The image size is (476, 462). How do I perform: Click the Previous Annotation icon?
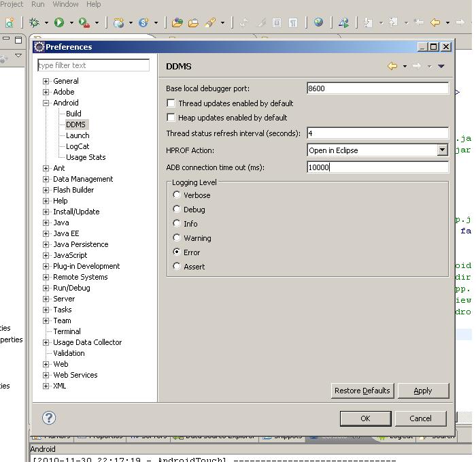point(394,22)
